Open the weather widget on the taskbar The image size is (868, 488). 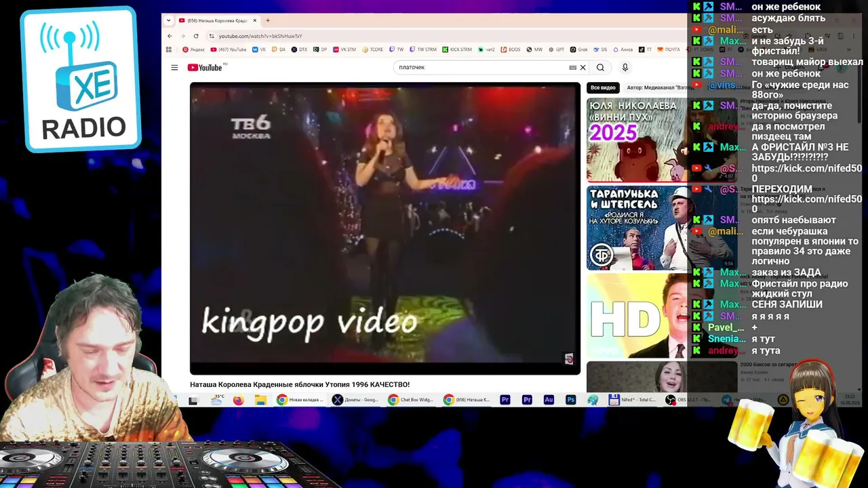(218, 400)
